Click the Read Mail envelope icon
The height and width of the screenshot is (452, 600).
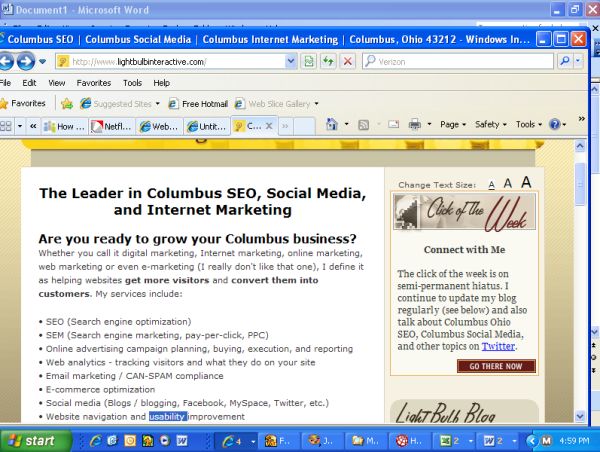(394, 124)
